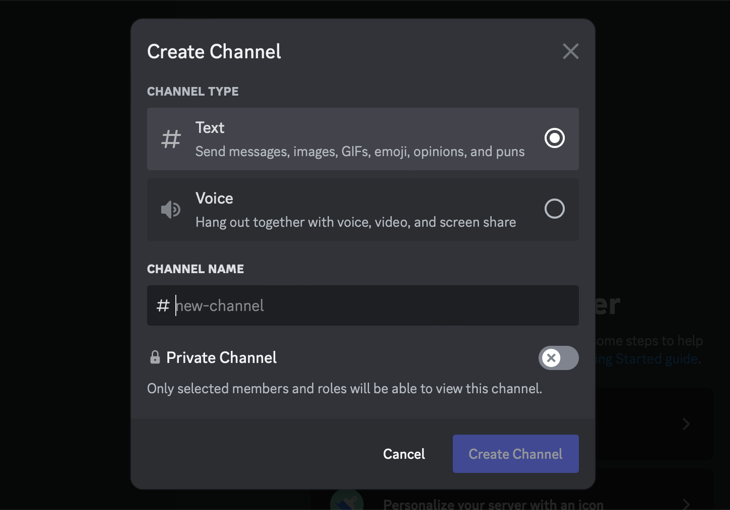Open the Personalize your server chevron
Screen dimensions: 730x510
click(686, 504)
